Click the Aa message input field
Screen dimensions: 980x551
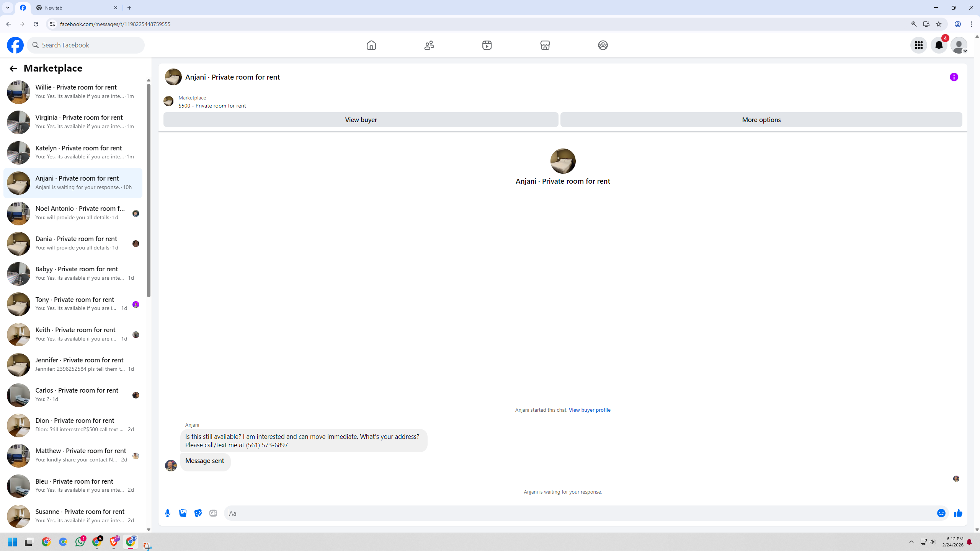[x=574, y=513]
